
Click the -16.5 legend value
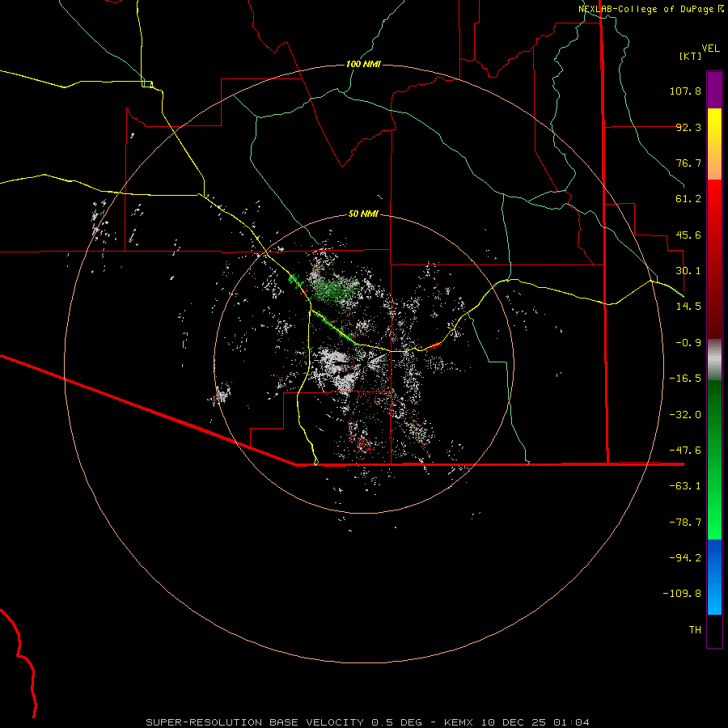[x=685, y=379]
